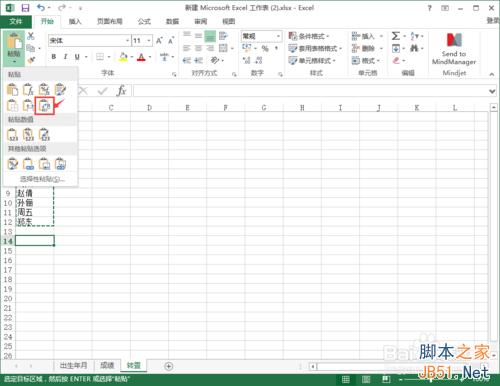
Task: Click the Copy icon in clipboard group
Action: [31, 48]
